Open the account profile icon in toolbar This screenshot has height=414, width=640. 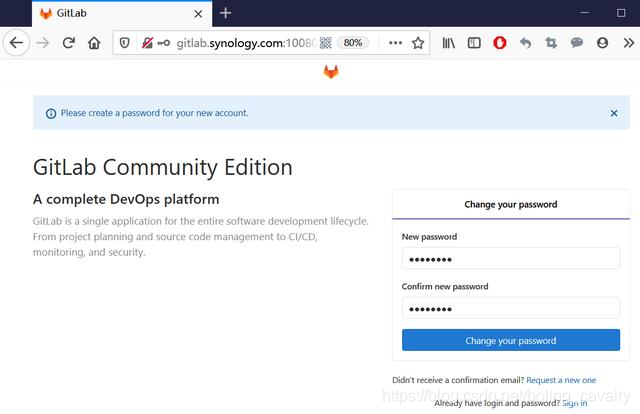tap(602, 43)
